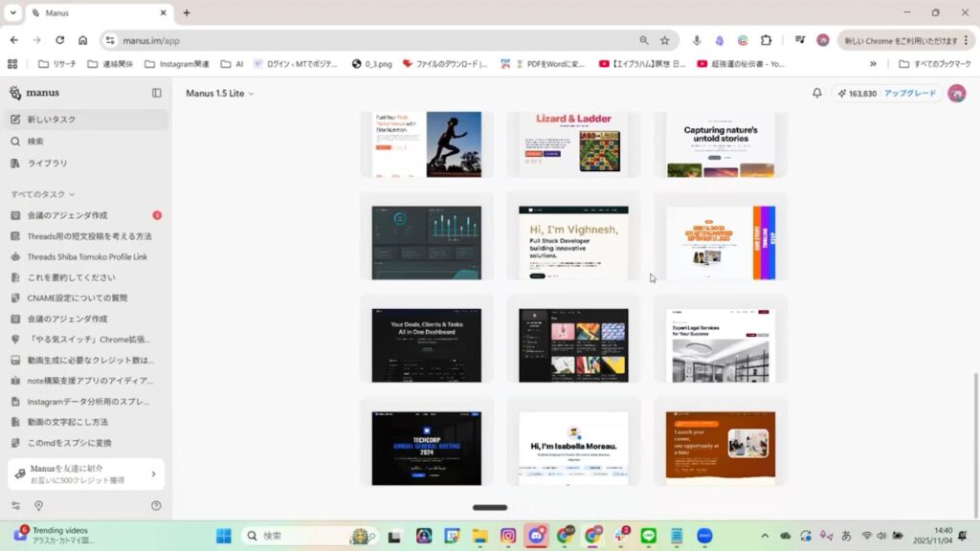Start a 新しいタスク from sidebar
Viewport: 980px width, 551px height.
pyautogui.click(x=52, y=120)
